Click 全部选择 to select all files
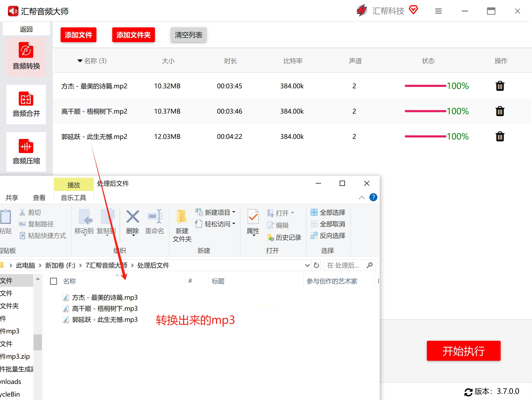 pos(328,212)
